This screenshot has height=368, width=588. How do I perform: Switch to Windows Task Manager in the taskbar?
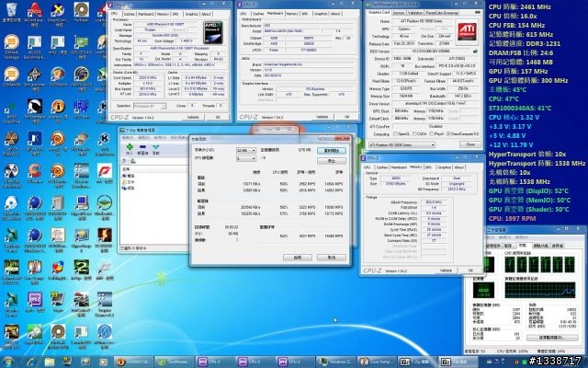click(335, 362)
